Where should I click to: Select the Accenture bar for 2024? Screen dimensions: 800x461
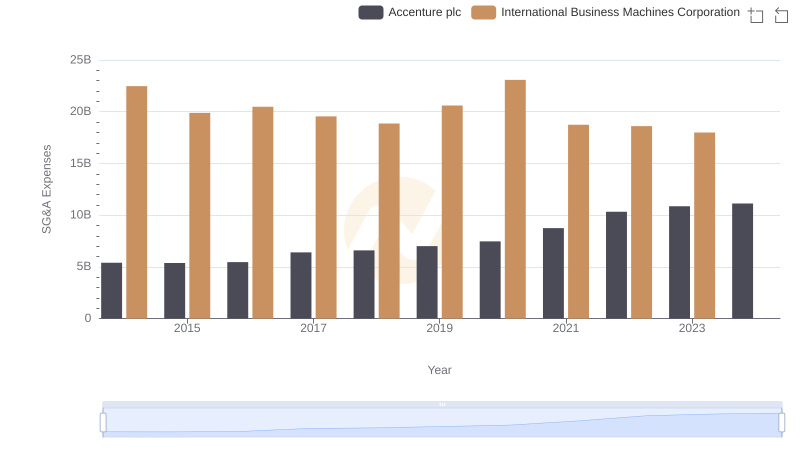click(742, 261)
